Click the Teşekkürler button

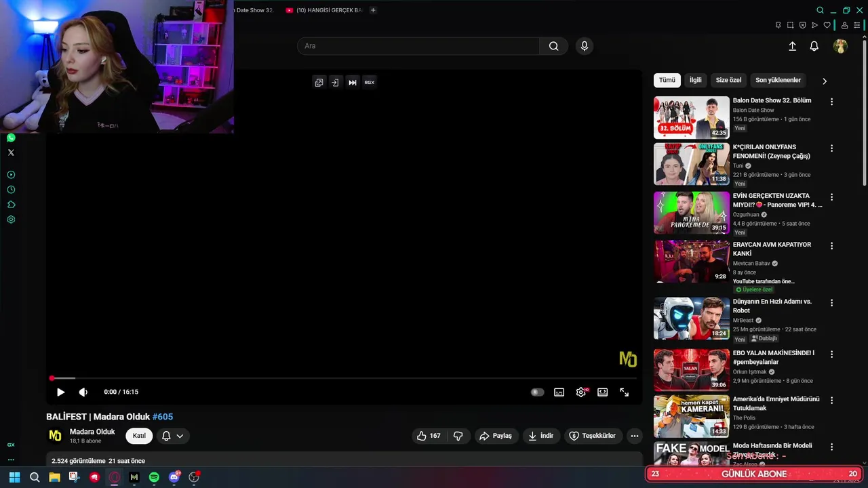[x=593, y=436]
